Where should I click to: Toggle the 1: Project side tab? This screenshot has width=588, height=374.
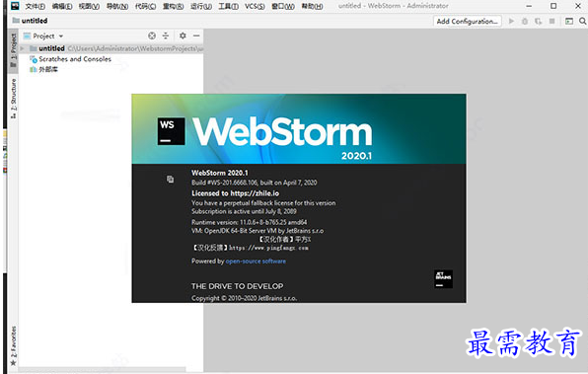point(13,50)
